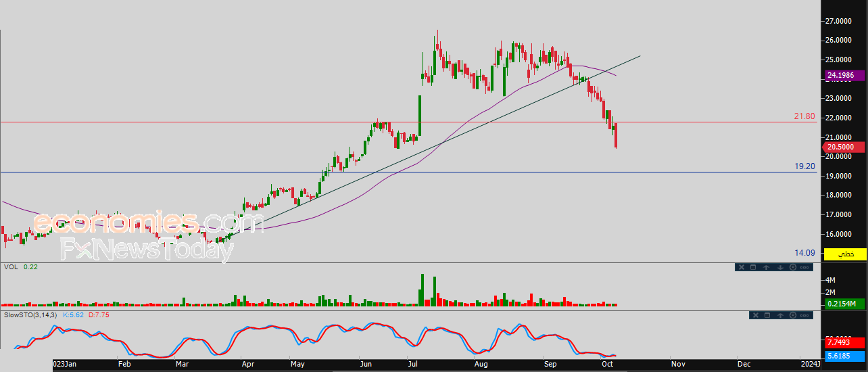Move the VOL panel up
The image size is (868, 372).
767,267
